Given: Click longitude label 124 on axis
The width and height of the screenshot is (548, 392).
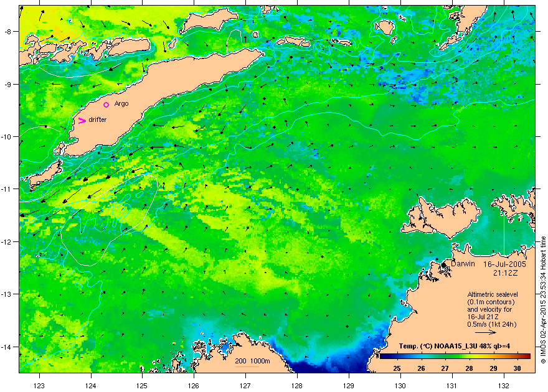Looking at the screenshot, I should point(91,386).
